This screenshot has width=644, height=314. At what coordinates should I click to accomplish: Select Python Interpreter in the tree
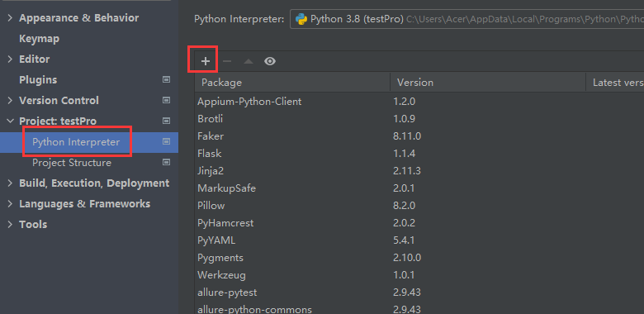pyautogui.click(x=76, y=142)
